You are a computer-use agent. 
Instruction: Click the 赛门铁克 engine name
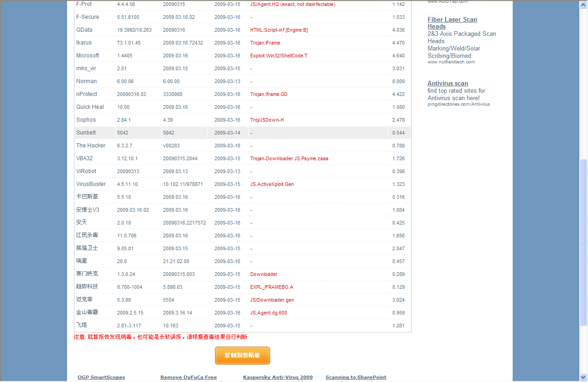pos(87,274)
